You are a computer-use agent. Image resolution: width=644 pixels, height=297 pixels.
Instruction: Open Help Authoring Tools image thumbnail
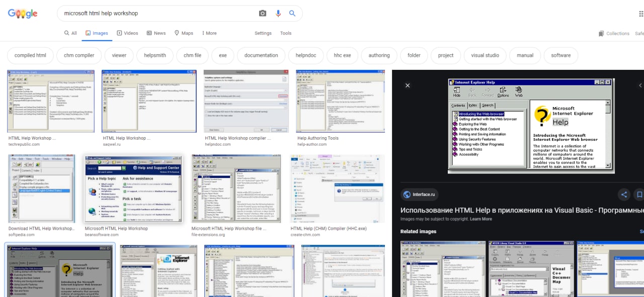(341, 102)
